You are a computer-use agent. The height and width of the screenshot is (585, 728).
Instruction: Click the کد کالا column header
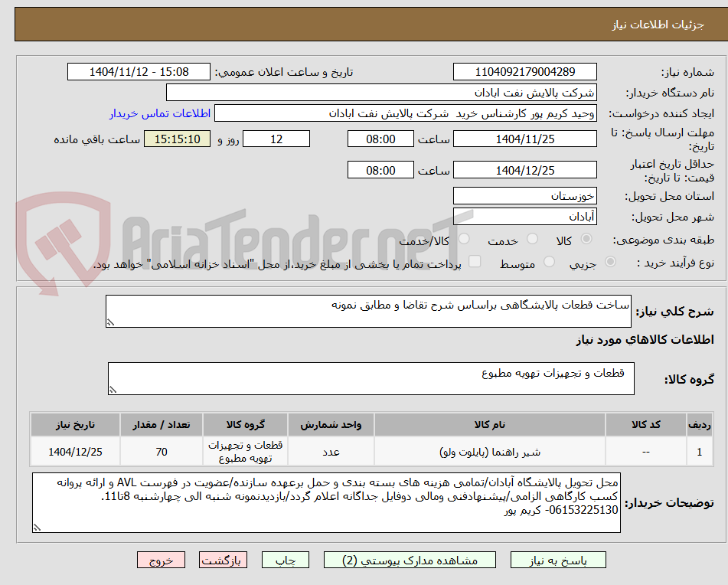[x=646, y=424]
